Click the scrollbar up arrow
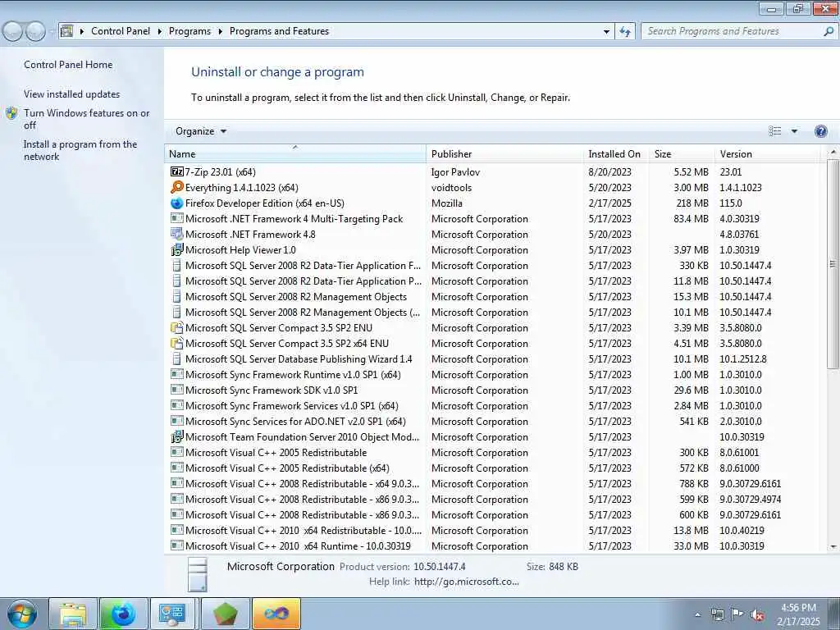 click(x=833, y=153)
